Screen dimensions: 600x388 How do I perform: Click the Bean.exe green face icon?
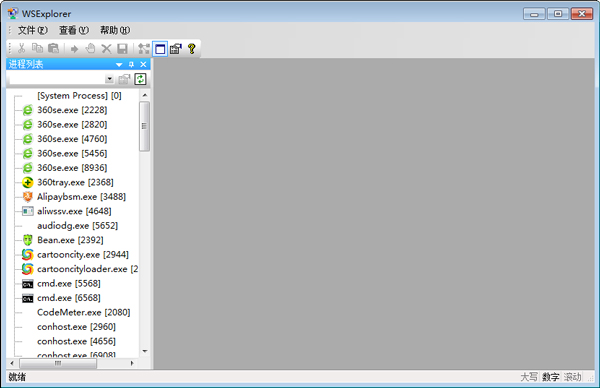28,240
